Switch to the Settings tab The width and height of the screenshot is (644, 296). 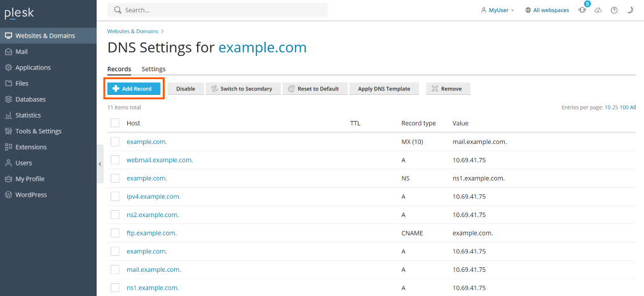tap(153, 69)
